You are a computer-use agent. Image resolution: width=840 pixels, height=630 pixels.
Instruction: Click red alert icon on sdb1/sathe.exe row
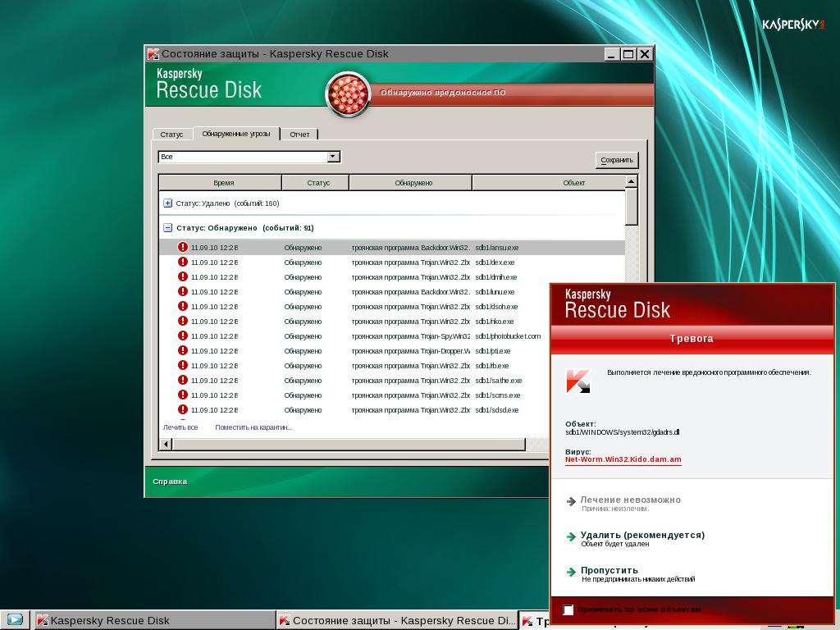click(x=183, y=380)
